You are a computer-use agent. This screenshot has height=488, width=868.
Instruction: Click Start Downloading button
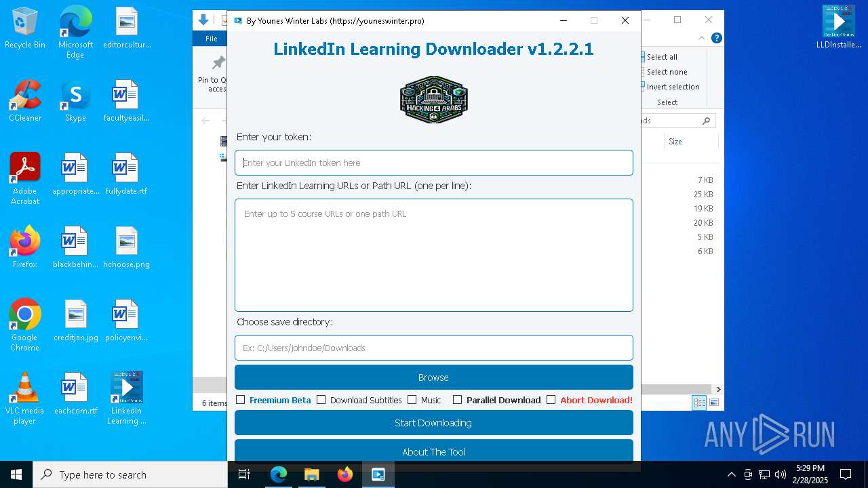point(434,423)
